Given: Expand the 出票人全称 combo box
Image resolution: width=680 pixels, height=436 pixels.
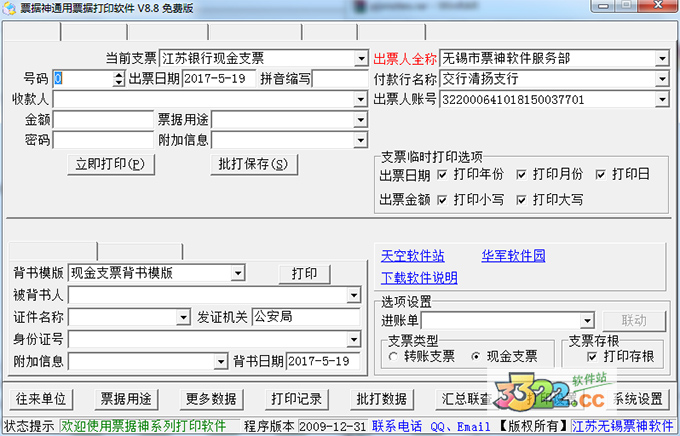Looking at the screenshot, I should tap(662, 58).
